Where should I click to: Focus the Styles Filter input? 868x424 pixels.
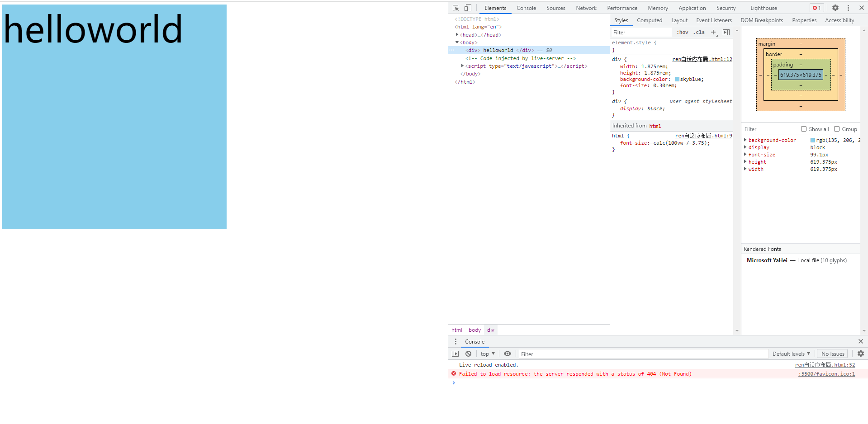(641, 32)
